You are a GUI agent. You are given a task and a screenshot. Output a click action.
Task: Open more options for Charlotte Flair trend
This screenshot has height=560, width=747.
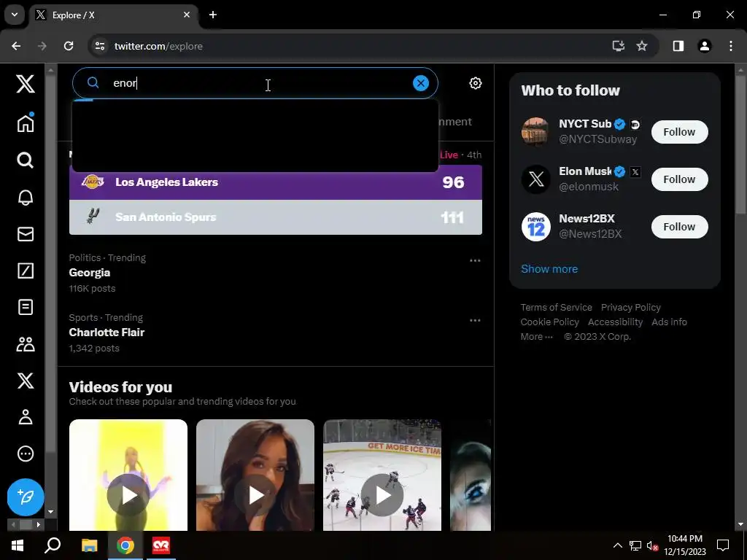pos(475,321)
